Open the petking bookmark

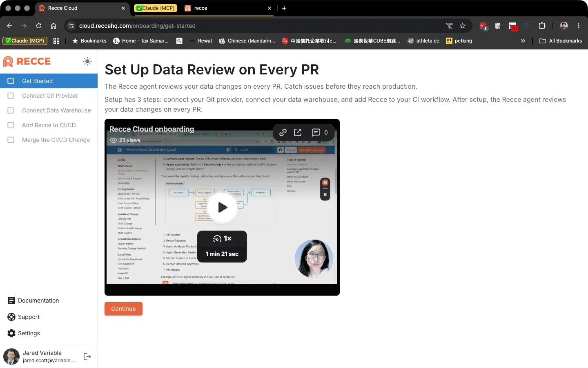coord(459,41)
